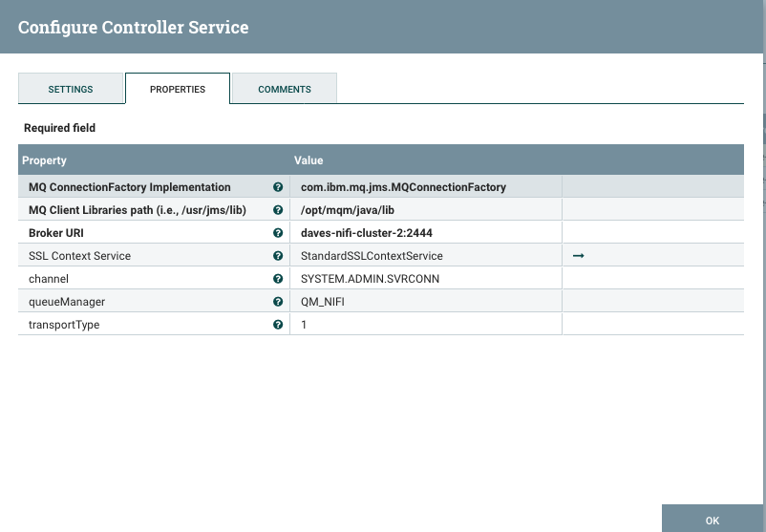Image resolution: width=766 pixels, height=532 pixels.
Task: Edit the Broker URI value
Action: tap(426, 233)
